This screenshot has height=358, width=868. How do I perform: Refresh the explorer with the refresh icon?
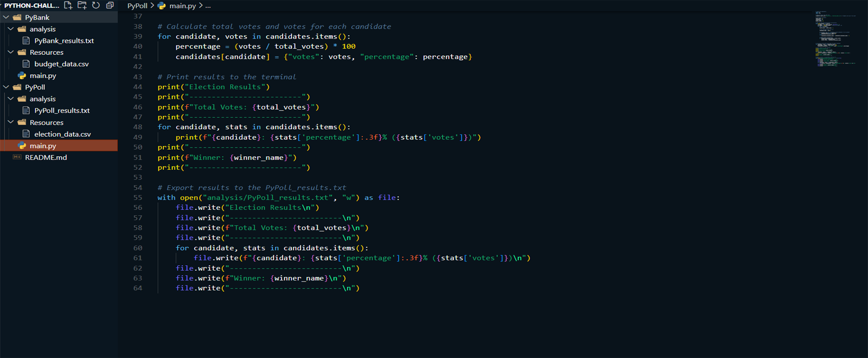[96, 5]
